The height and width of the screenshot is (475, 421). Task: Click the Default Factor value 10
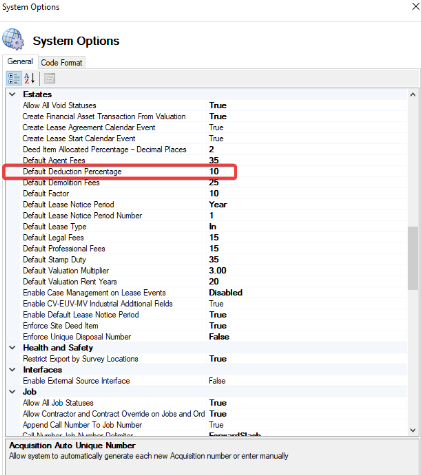coord(214,193)
